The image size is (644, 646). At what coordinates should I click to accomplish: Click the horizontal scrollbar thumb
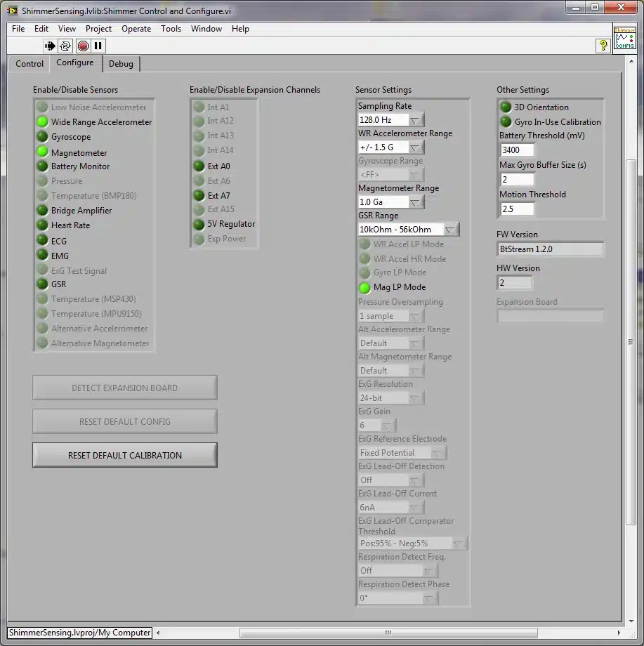tap(388, 633)
